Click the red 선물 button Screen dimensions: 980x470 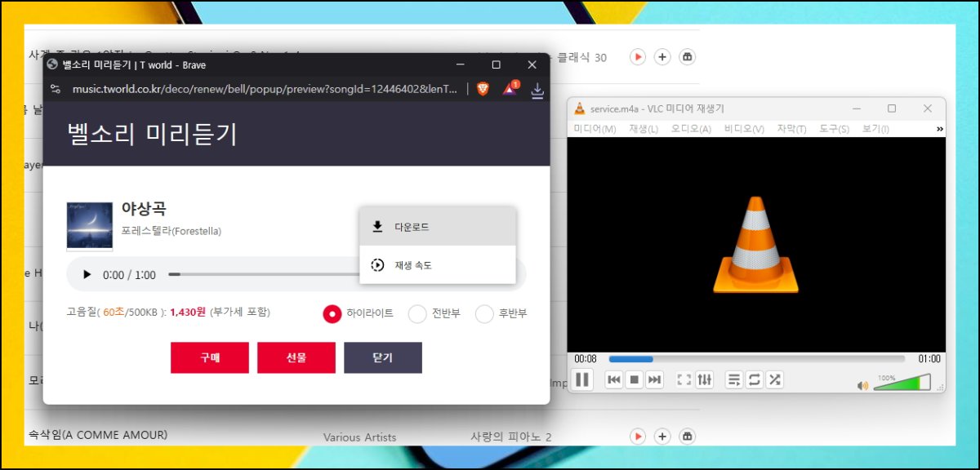coord(296,357)
